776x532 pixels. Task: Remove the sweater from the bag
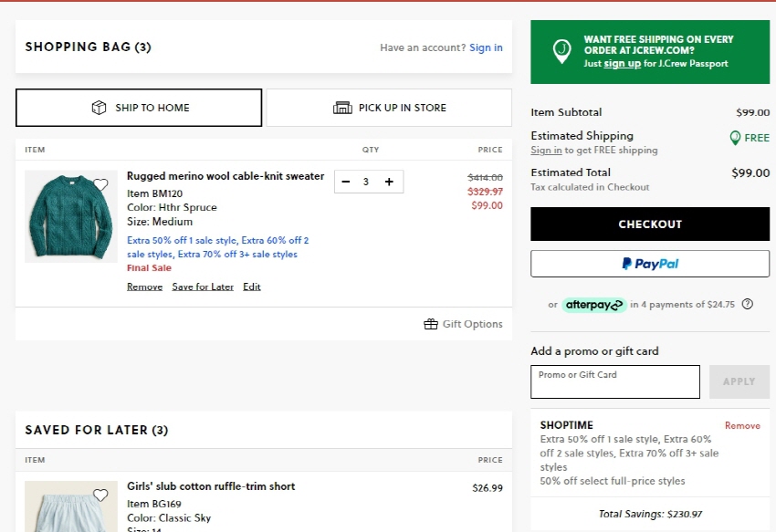pyautogui.click(x=144, y=287)
